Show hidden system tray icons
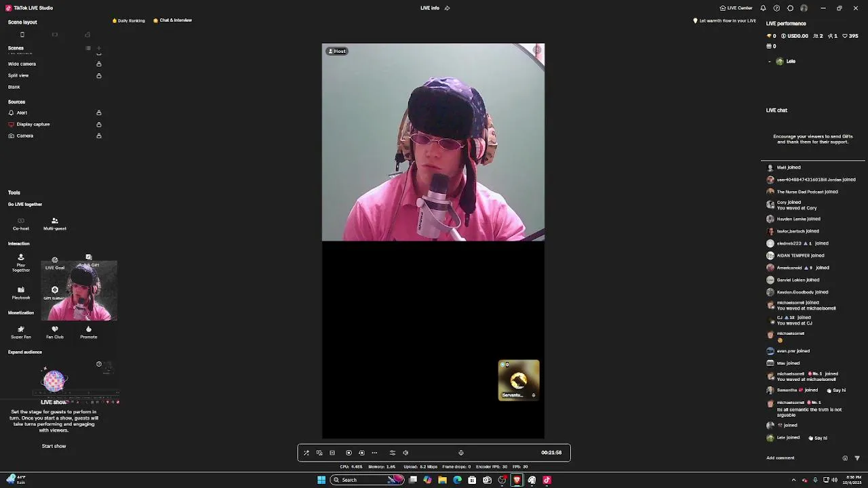This screenshot has width=868, height=488. click(793, 480)
